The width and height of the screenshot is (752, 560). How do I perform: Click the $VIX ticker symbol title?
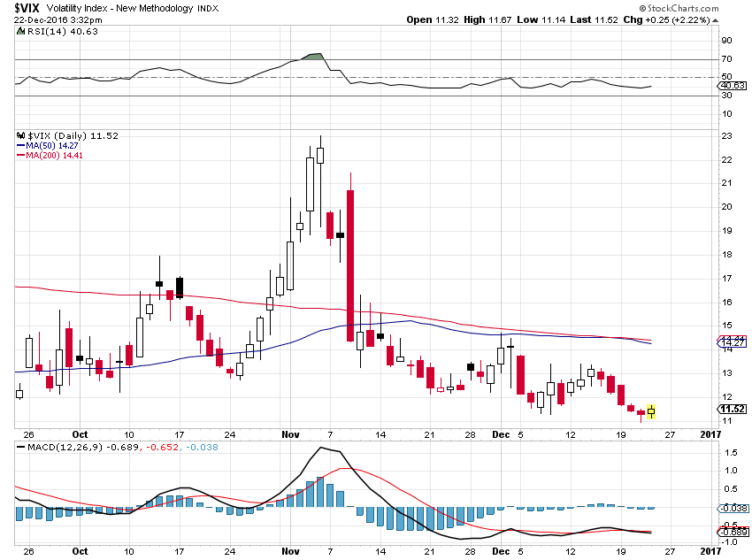coord(27,8)
